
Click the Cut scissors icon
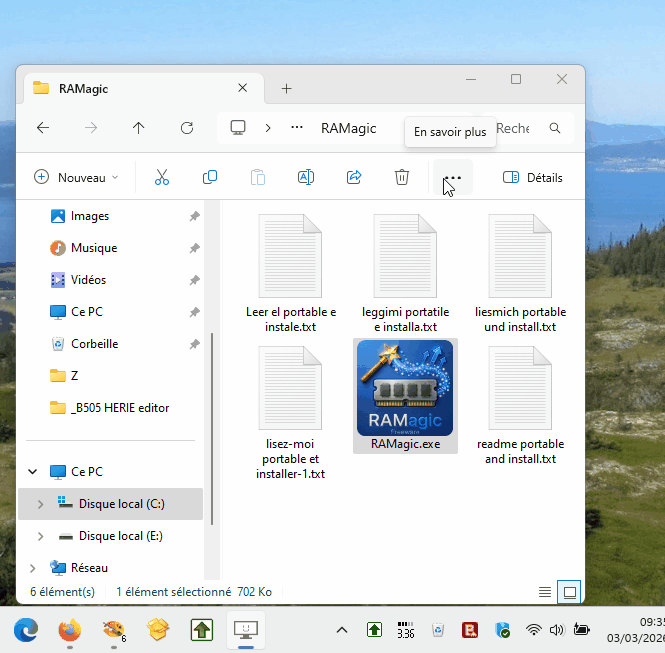pyautogui.click(x=162, y=177)
